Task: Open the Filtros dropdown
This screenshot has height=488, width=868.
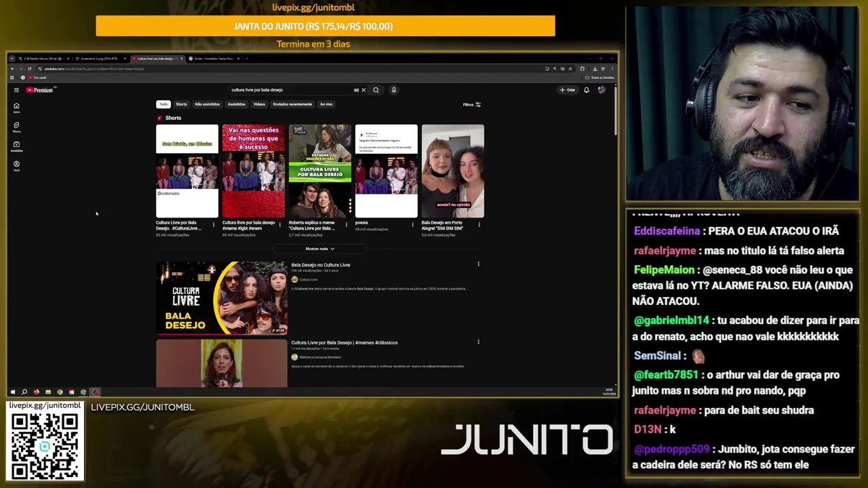Action: point(472,104)
